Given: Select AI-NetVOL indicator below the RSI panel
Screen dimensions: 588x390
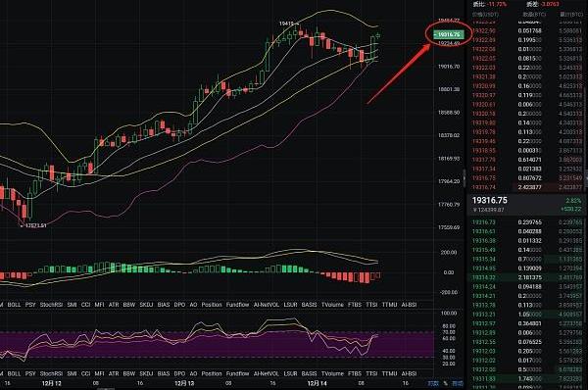Looking at the screenshot, I should pyautogui.click(x=267, y=374).
